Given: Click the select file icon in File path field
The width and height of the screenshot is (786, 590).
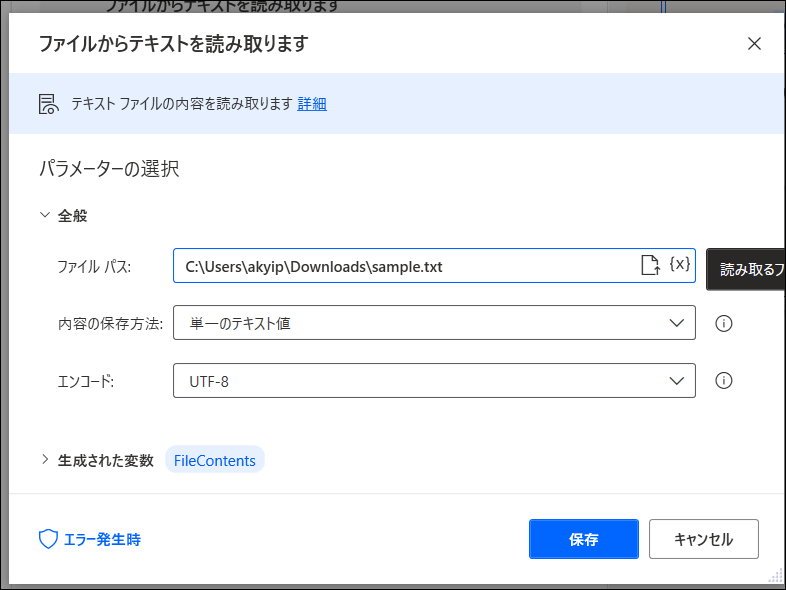Looking at the screenshot, I should [x=651, y=265].
